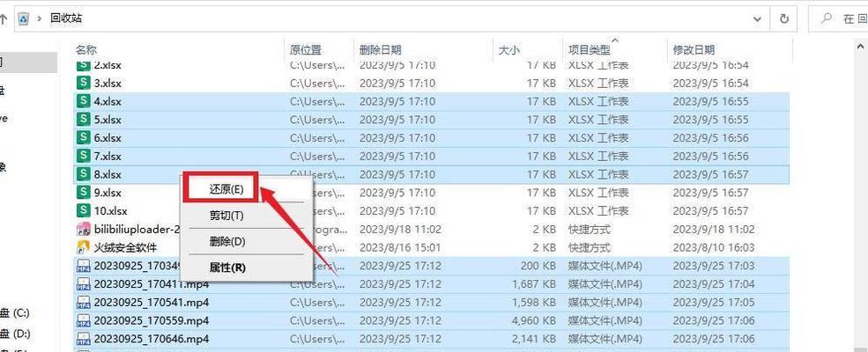
Task: Click the search box magnifier field
Action: pos(839,18)
